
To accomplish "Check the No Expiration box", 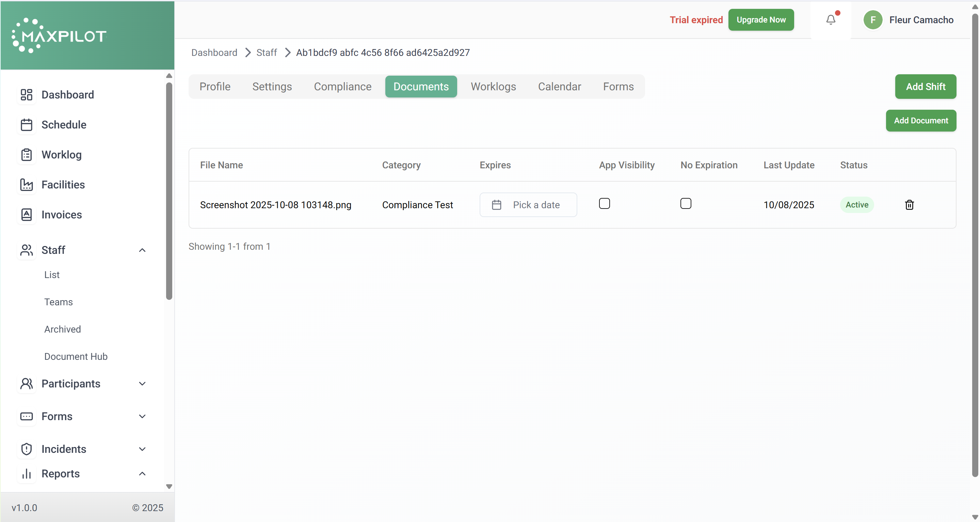I will pos(686,204).
